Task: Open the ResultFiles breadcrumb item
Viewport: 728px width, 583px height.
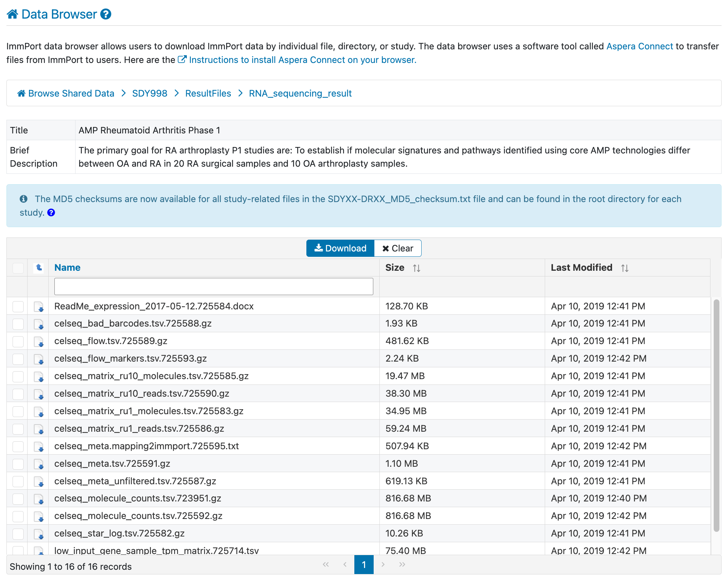Action: pos(208,93)
